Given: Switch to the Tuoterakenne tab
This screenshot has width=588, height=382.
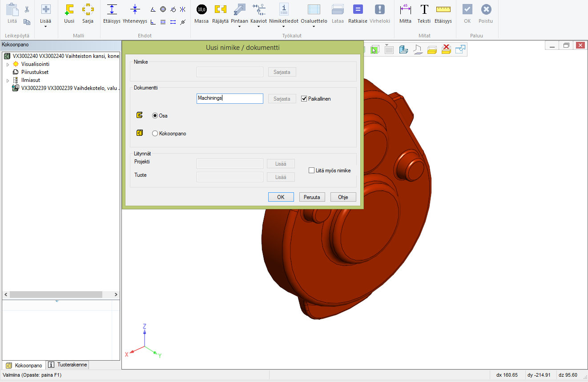Looking at the screenshot, I should coord(68,365).
